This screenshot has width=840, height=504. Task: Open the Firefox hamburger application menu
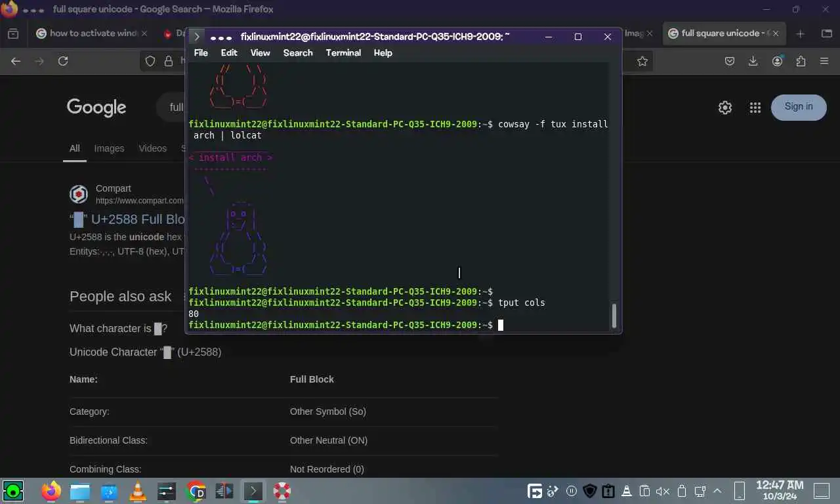point(824,61)
